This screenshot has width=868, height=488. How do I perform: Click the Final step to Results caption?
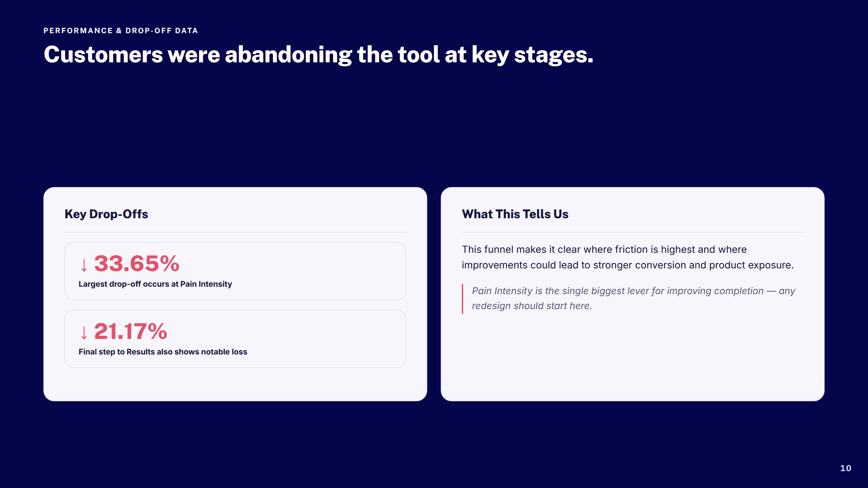(163, 352)
